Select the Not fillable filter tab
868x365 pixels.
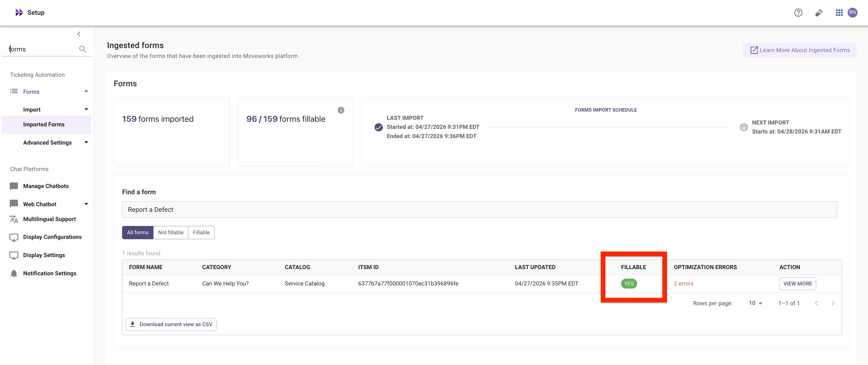171,232
